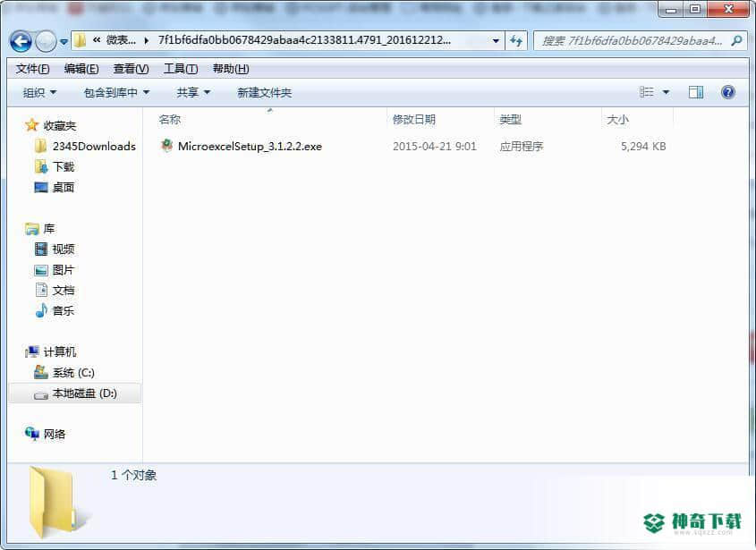The image size is (756, 550).
Task: Focus the folder search box
Action: tap(639, 41)
